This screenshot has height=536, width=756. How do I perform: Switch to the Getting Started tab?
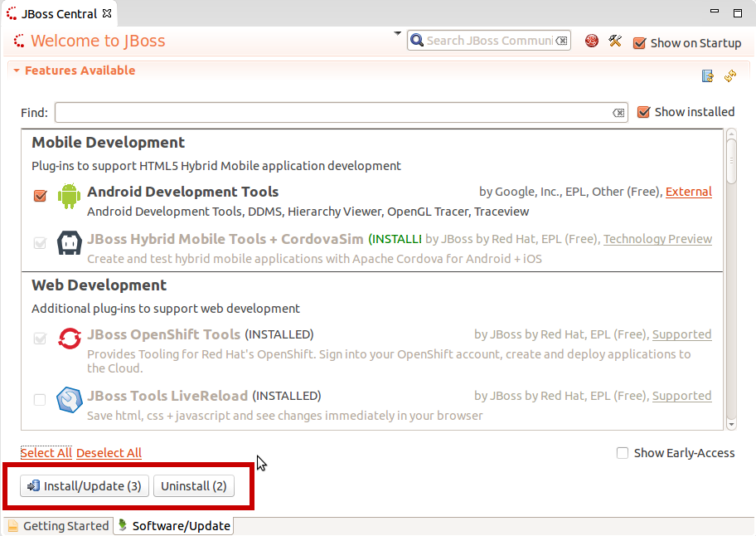59,526
